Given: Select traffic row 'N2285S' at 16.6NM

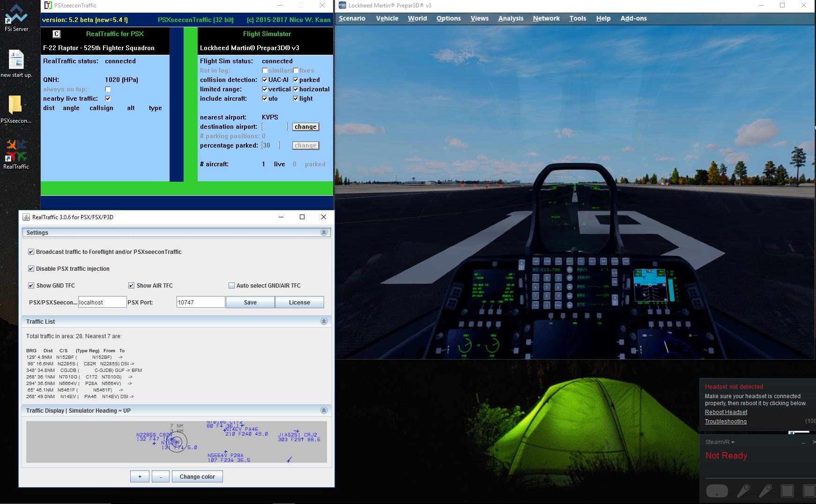Looking at the screenshot, I should click(80, 364).
